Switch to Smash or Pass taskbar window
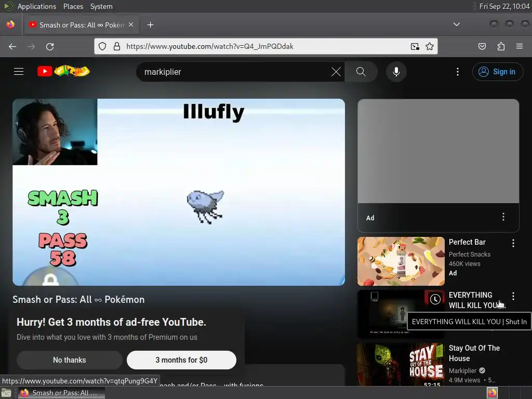The image size is (532, 399). [61, 393]
